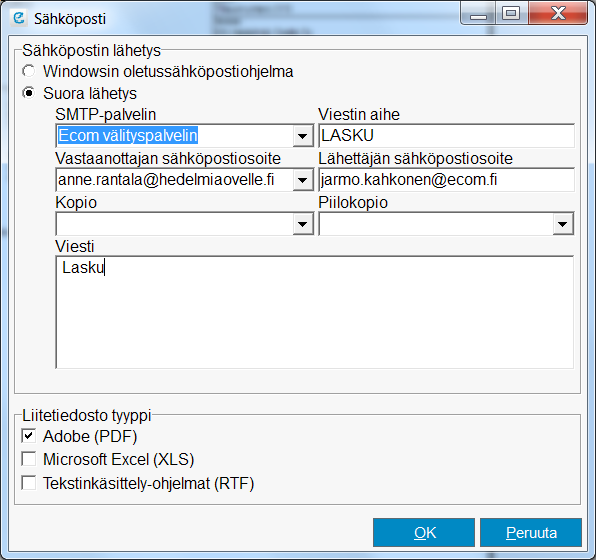
Task: Cancel with the Peruuta button
Action: (531, 532)
